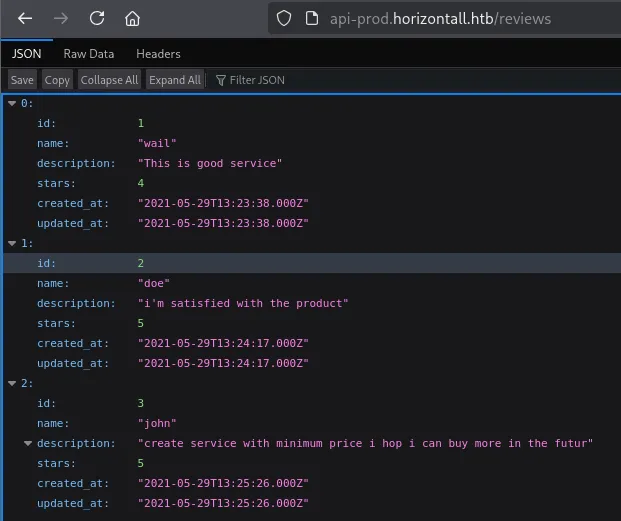Click the Collapse All button

pos(109,80)
